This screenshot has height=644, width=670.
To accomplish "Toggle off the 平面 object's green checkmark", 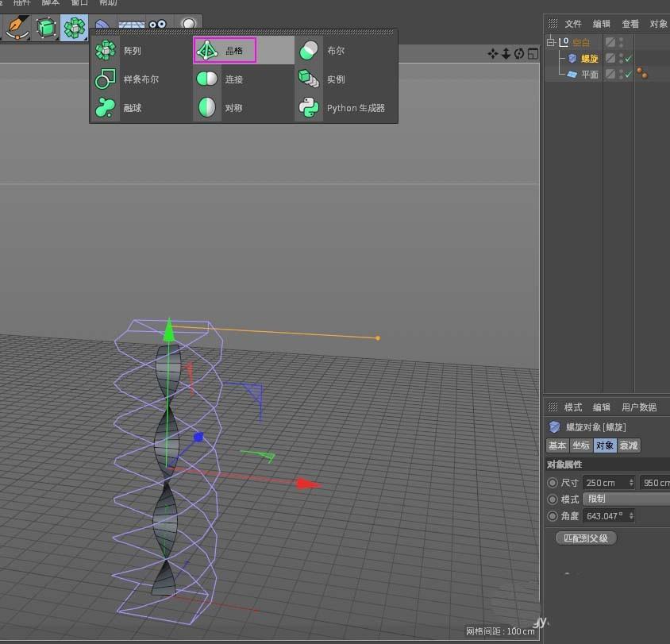I will coord(628,71).
